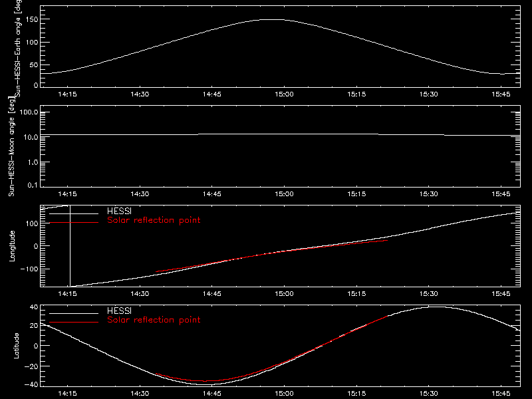Screen dimensions: 532x399
Task: Click Solar reflection point legend in Longitude plot
Action: [x=154, y=220]
